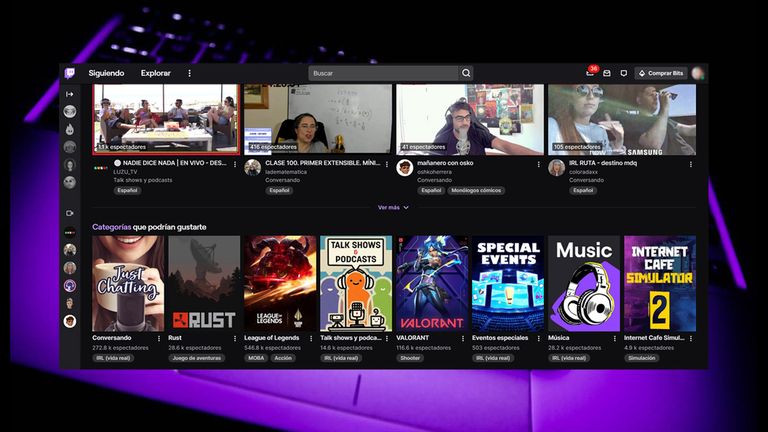
Task: Open the IRL RUTA destino mdq thumbnail
Action: coord(622,120)
